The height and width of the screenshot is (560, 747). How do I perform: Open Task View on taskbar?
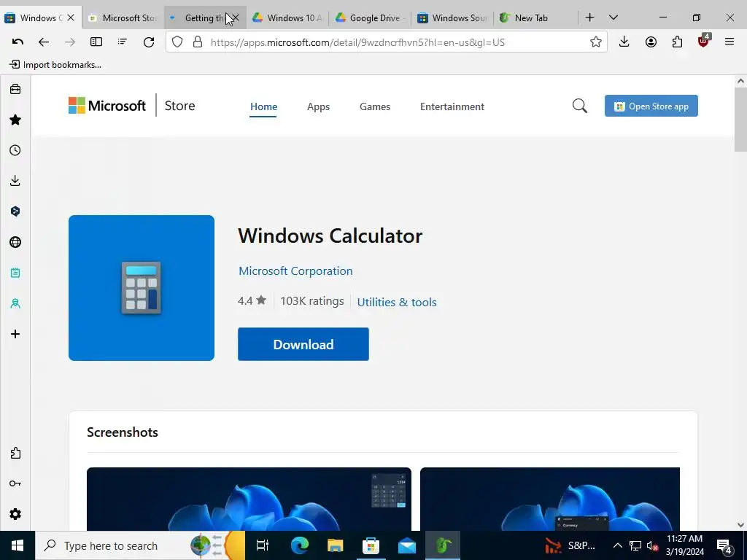263,545
